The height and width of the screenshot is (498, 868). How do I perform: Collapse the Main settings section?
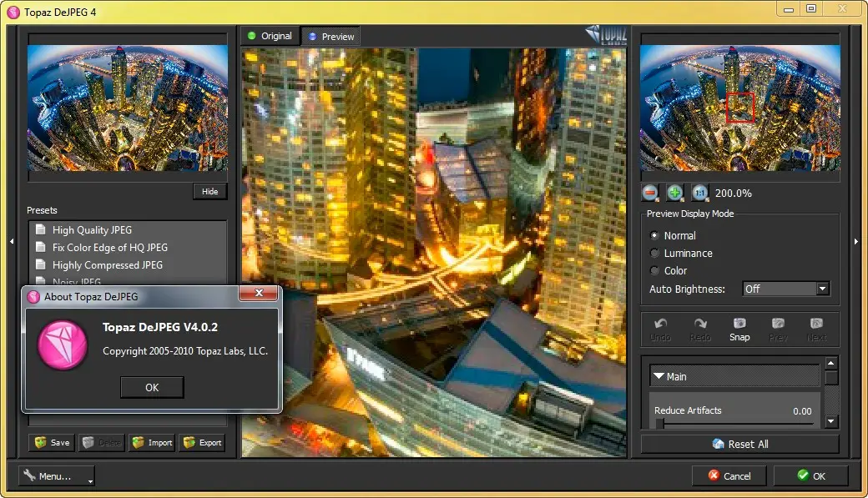[x=659, y=376]
